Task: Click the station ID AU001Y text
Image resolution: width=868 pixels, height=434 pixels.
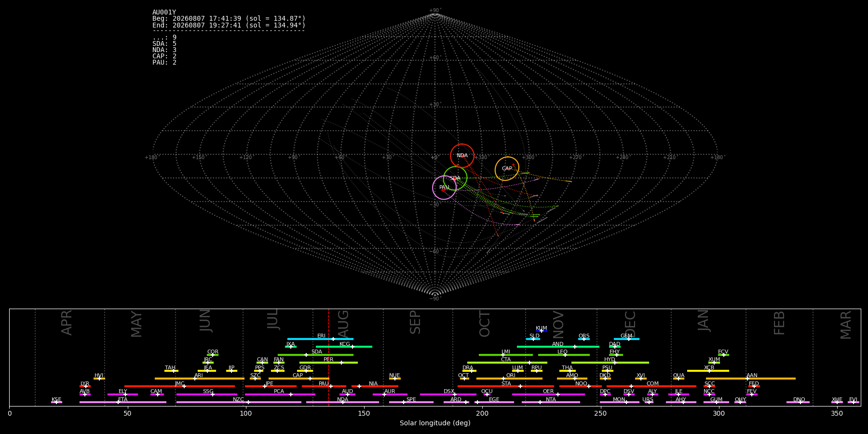Action: point(164,13)
